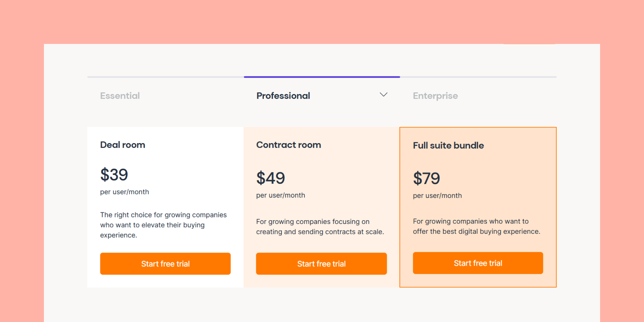Click the purple Professional progress segment

(x=322, y=77)
